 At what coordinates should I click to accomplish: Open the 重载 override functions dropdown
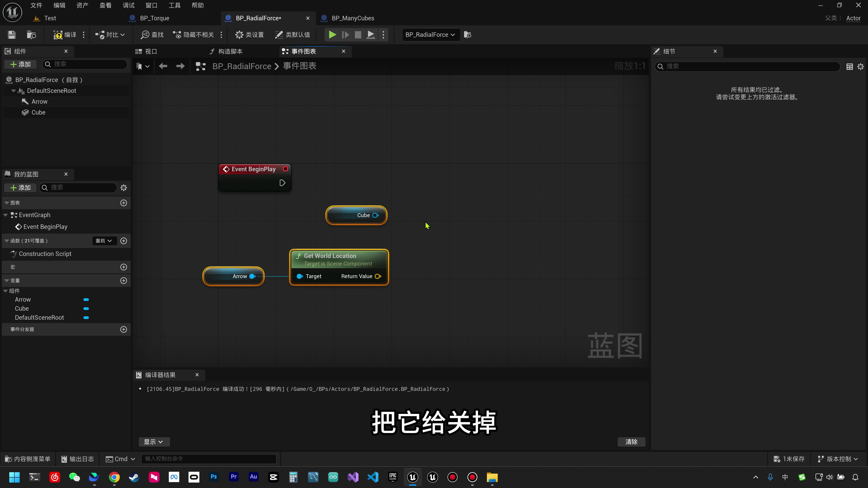pos(104,240)
